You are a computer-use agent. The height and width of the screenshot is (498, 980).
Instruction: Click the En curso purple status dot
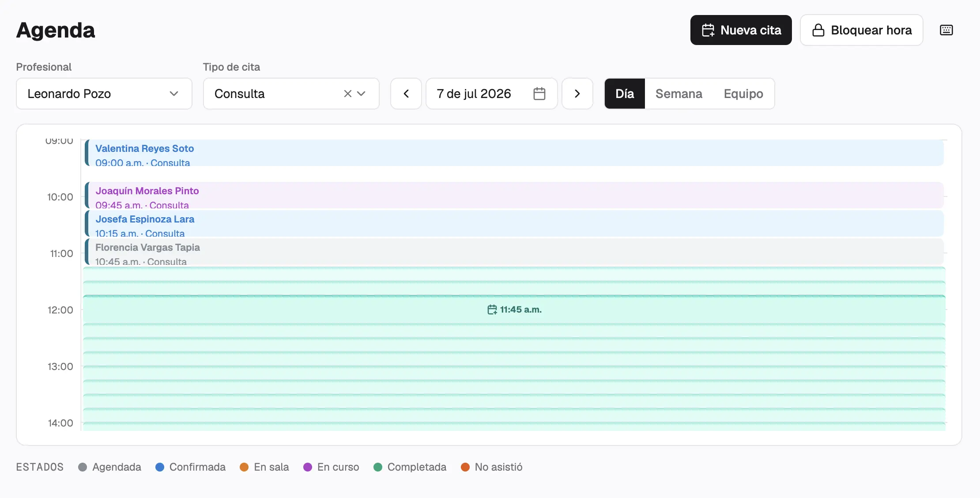click(308, 467)
